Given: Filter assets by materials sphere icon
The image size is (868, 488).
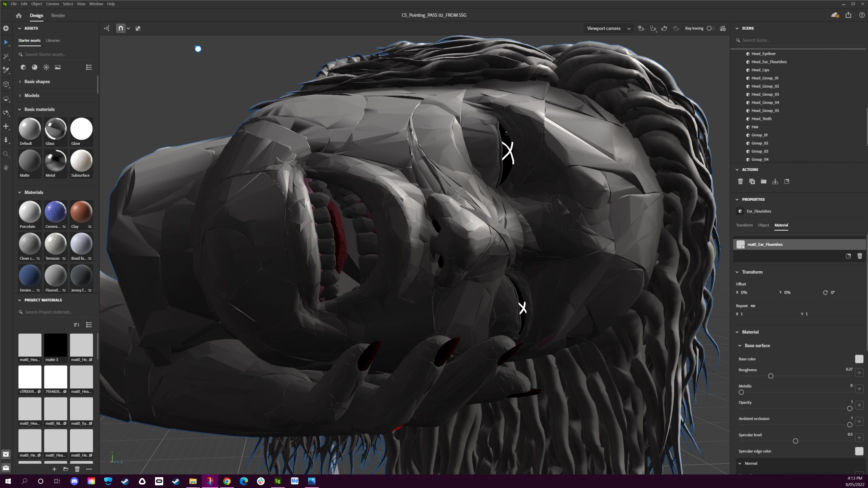Looking at the screenshot, I should [x=34, y=67].
